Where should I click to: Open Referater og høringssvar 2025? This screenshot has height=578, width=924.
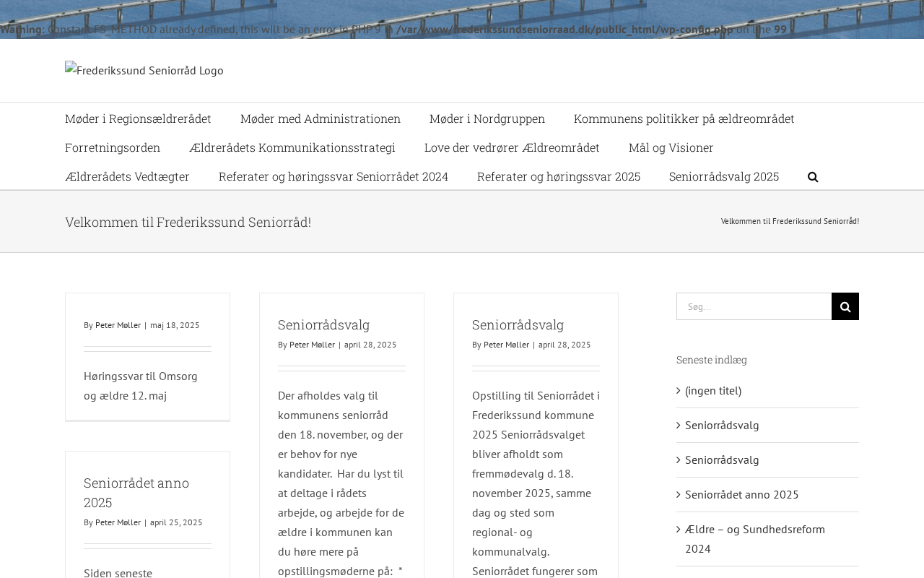559,176
